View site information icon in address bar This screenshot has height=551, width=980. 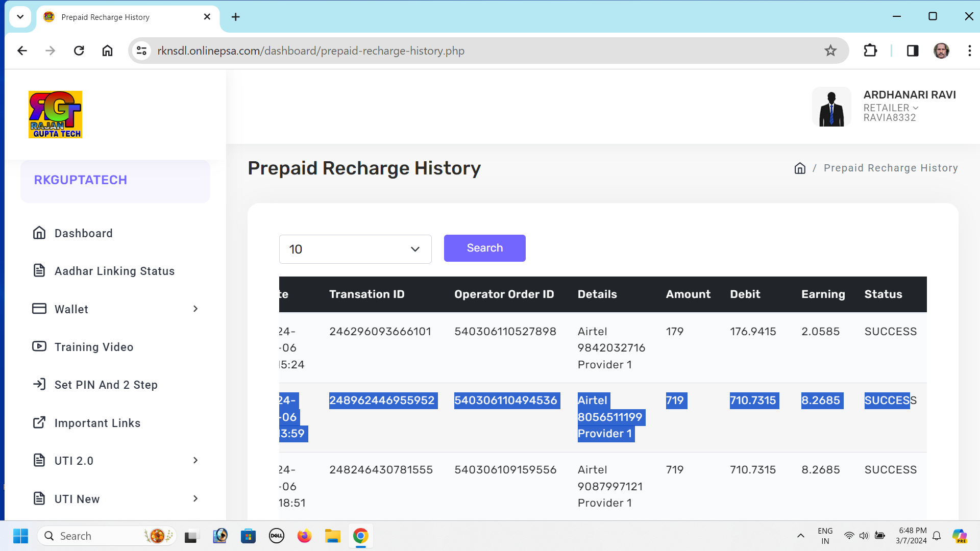click(x=141, y=51)
